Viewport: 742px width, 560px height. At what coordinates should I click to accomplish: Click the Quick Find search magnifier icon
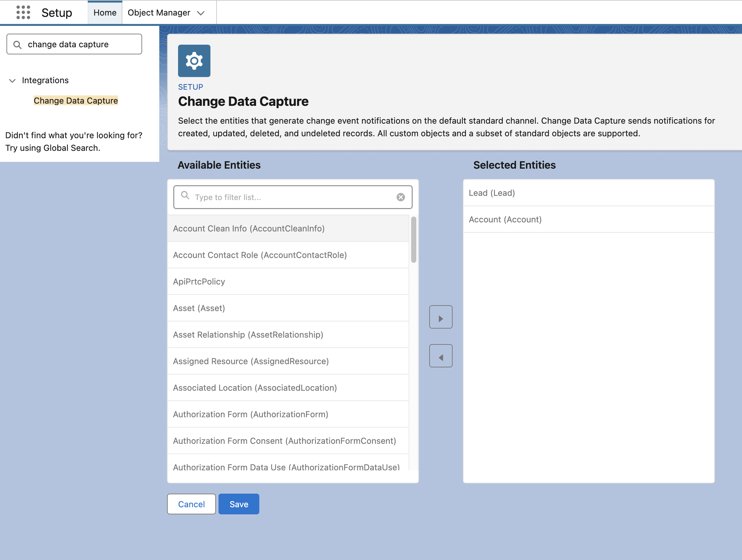tap(17, 45)
